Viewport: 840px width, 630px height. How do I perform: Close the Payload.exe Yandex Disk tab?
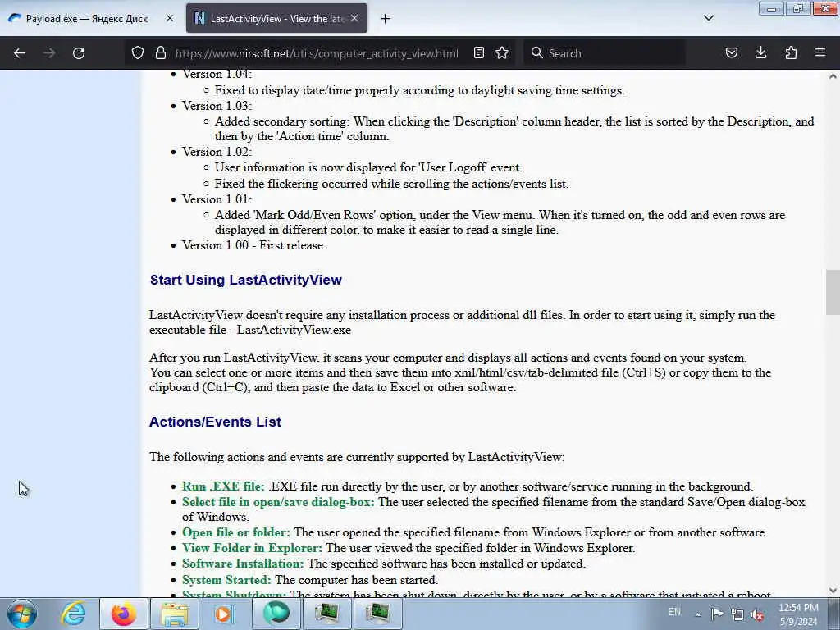point(170,18)
